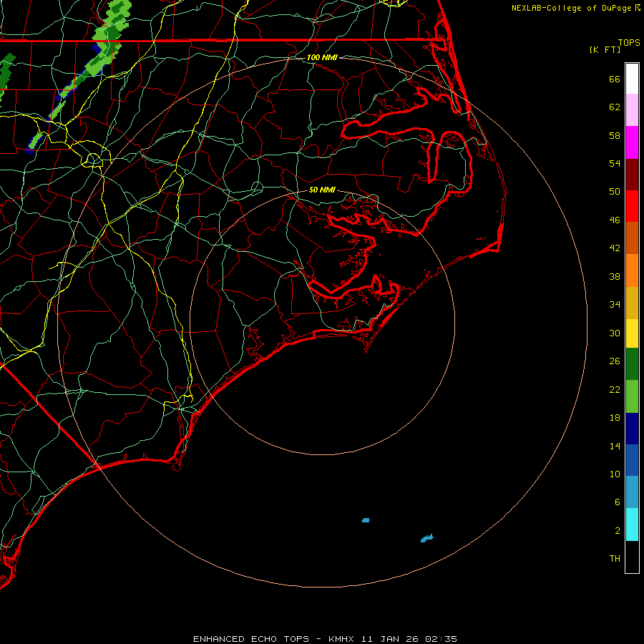Click the '50' legend value label
This screenshot has width=644, height=644.
(x=615, y=192)
